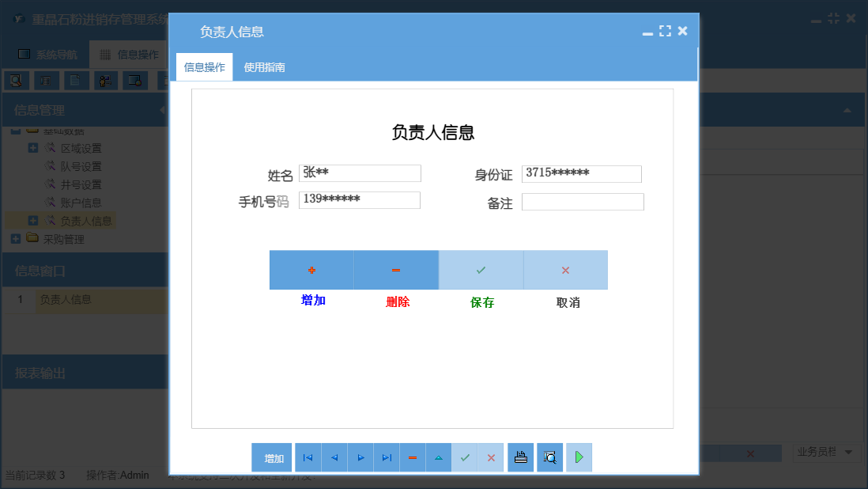The height and width of the screenshot is (489, 868).
Task: Click the green run arrow icon
Action: click(x=579, y=457)
